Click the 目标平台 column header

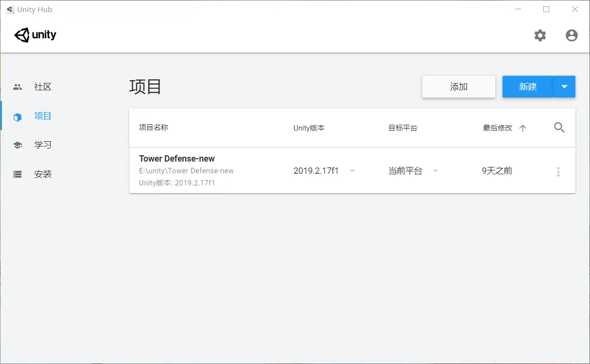point(403,128)
